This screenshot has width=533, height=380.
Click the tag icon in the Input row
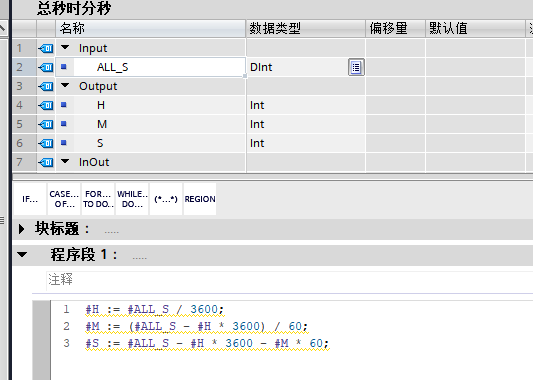[x=46, y=48]
